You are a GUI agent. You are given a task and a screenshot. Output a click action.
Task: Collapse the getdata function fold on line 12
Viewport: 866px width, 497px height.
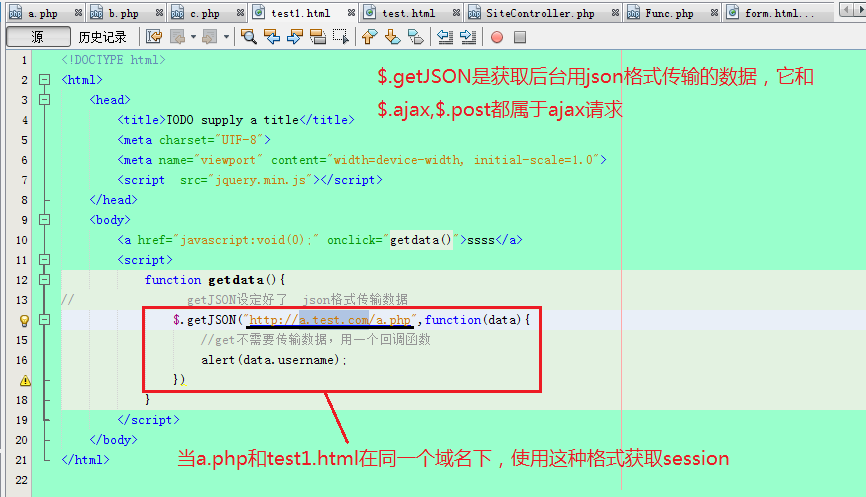[x=43, y=280]
